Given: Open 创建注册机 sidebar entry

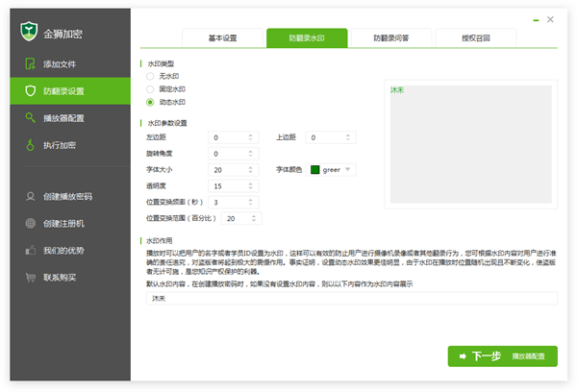Looking at the screenshot, I should pos(70,223).
